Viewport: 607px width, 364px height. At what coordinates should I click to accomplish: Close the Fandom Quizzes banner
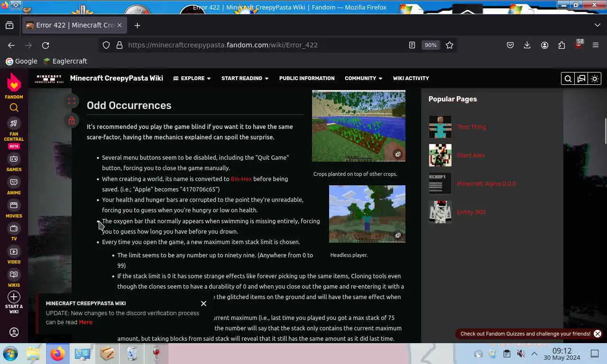point(598,334)
